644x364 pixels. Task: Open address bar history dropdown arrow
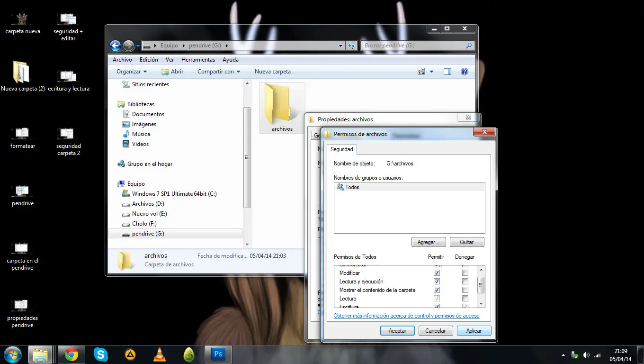340,46
